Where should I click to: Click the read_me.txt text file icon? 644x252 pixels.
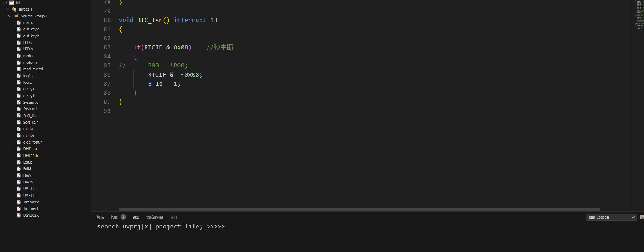click(x=19, y=69)
